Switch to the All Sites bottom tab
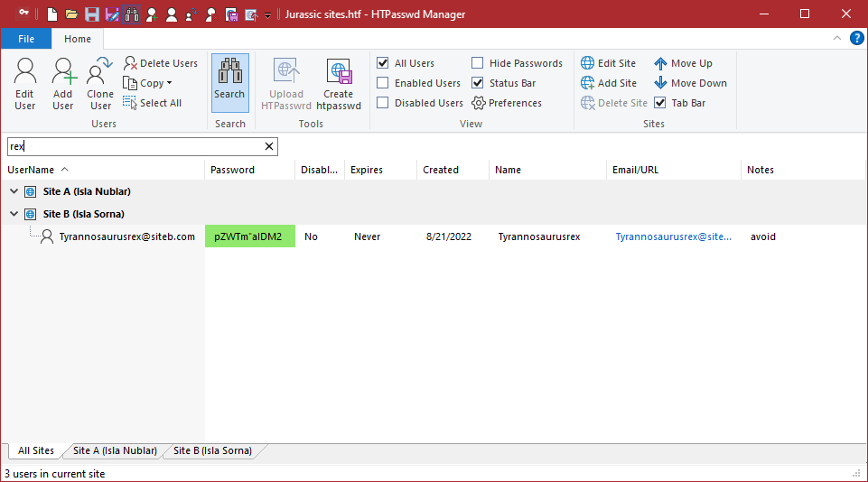The image size is (868, 482). tap(36, 450)
